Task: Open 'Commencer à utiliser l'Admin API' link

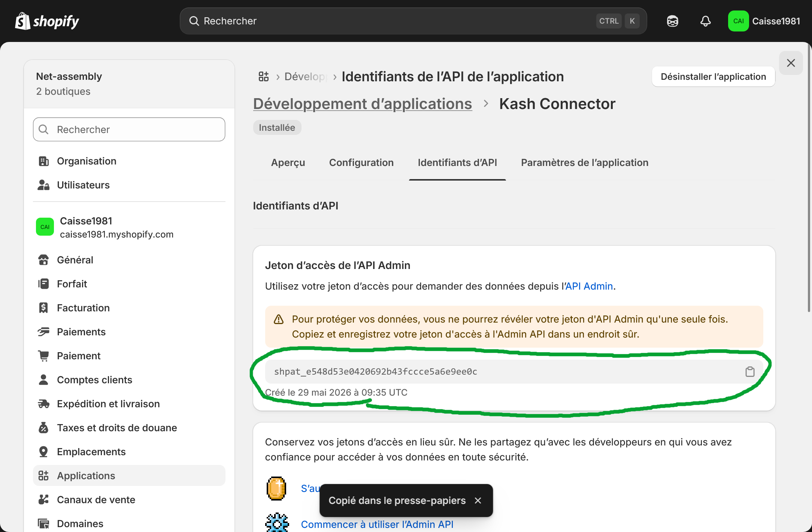Action: click(x=377, y=525)
